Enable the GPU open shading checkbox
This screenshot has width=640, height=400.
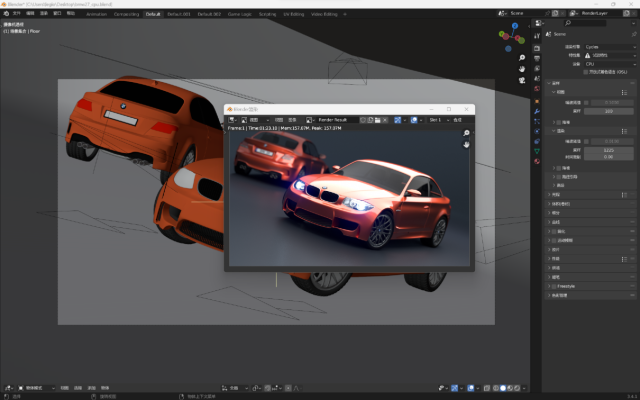click(585, 72)
